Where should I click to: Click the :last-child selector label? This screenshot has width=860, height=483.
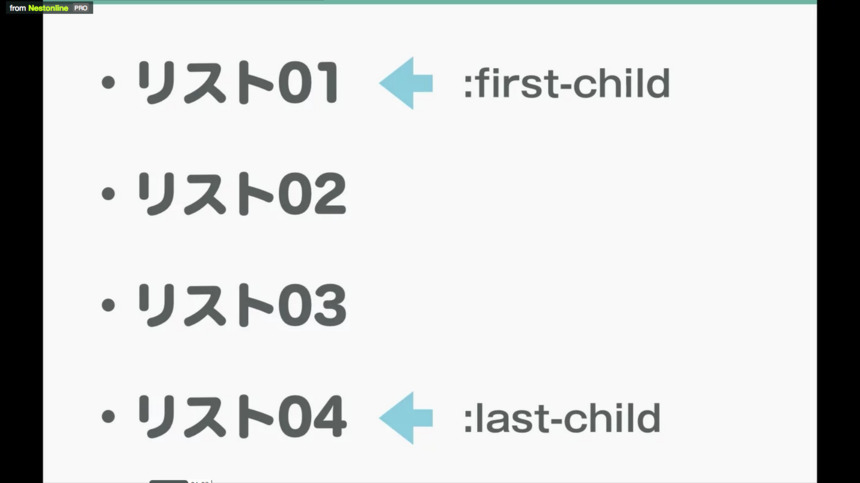click(x=562, y=419)
